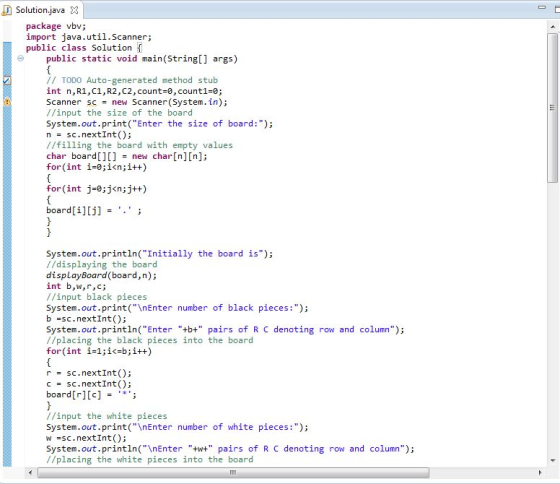
Task: Click comment '//placing the black pieces into the board'
Action: point(150,340)
